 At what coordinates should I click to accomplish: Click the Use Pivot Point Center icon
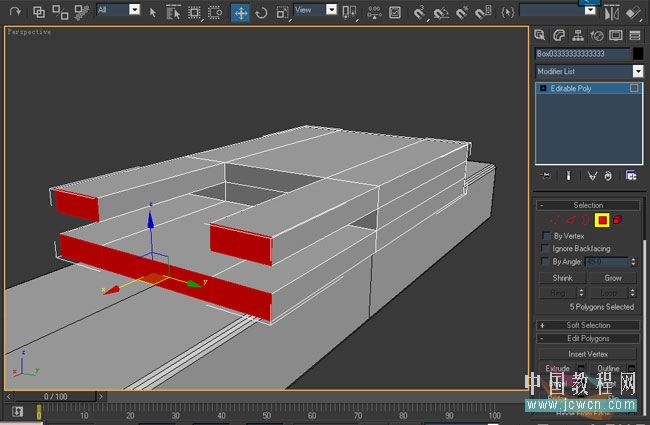coord(349,13)
